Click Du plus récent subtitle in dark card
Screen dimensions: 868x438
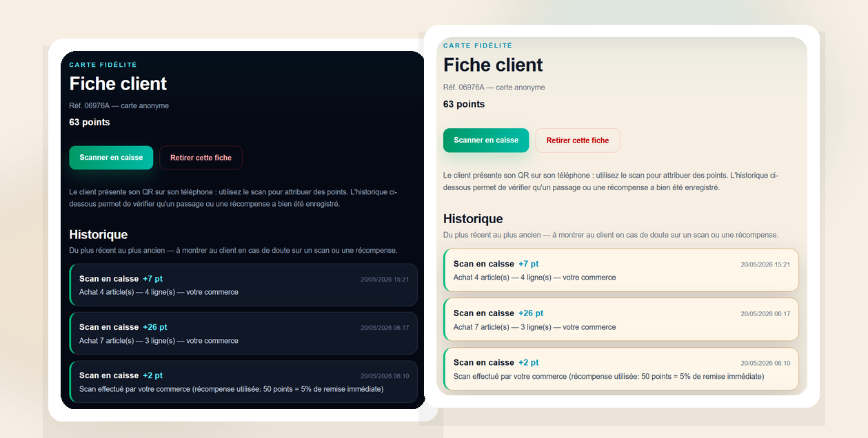point(233,251)
